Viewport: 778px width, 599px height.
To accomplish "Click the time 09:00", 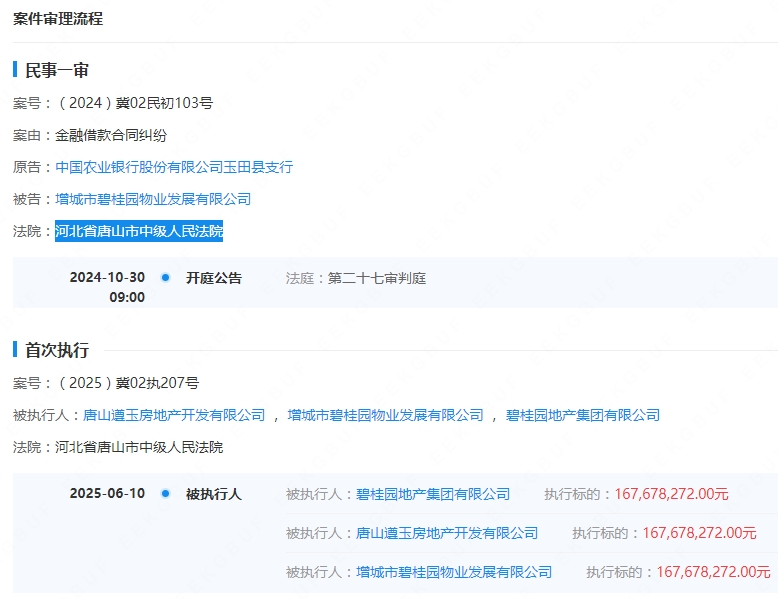I will click(x=127, y=297).
